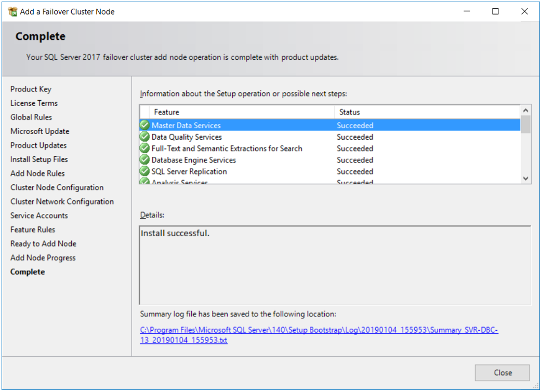Click the Status column header
Image resolution: width=541 pixels, height=392 pixels.
tap(427, 112)
